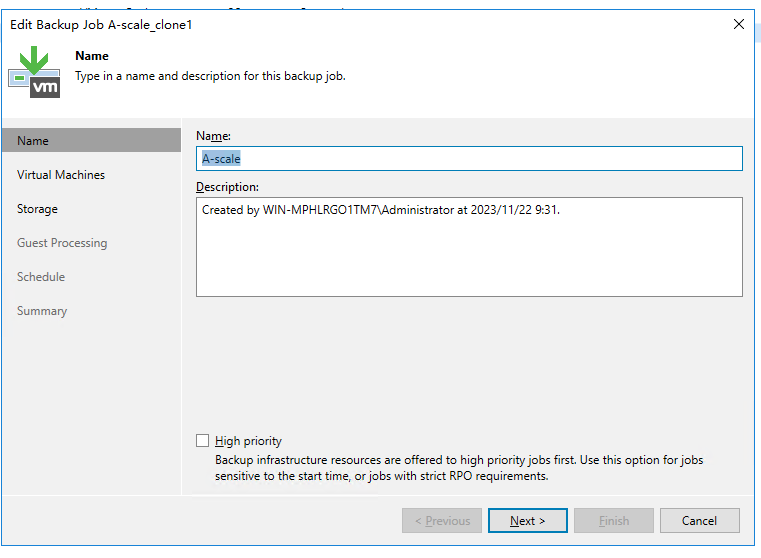Click the Finish button
Screen dimensions: 761x558
coord(613,521)
